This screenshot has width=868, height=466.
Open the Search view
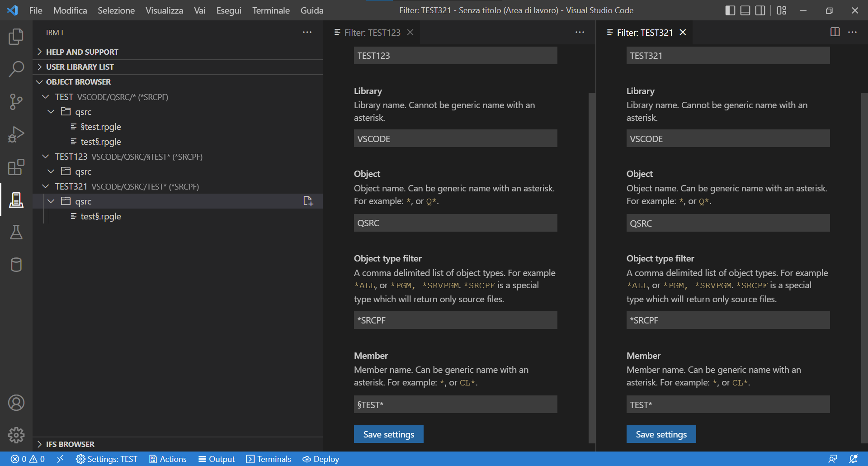[x=16, y=69]
